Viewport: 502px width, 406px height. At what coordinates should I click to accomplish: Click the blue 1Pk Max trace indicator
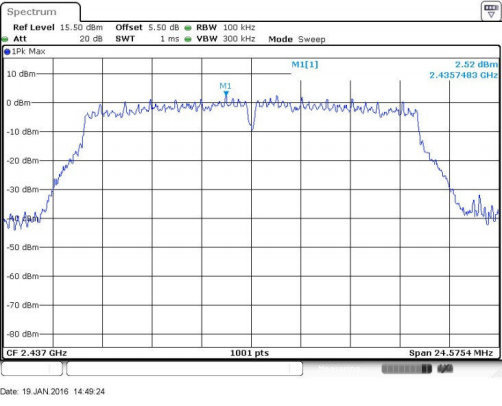tap(7, 51)
